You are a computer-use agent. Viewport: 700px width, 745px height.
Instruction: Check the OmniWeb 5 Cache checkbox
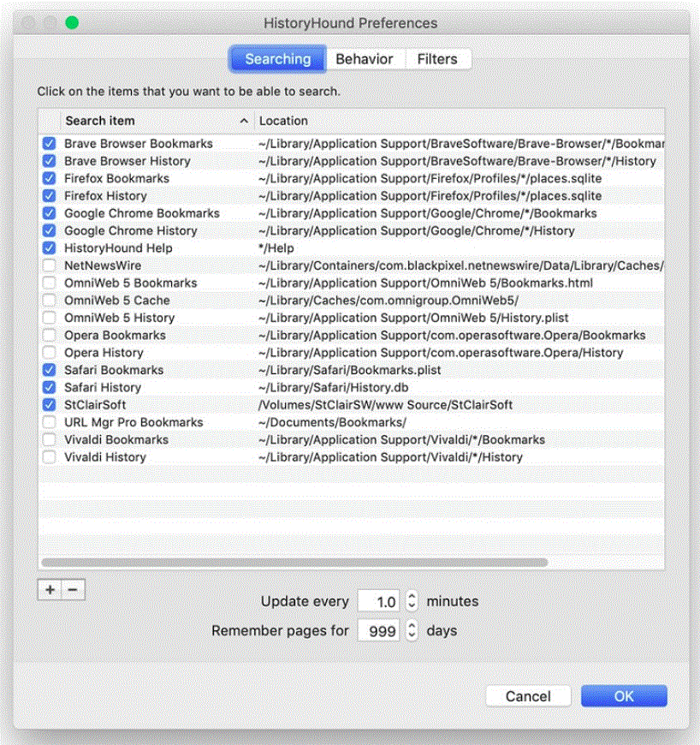pyautogui.click(x=49, y=301)
